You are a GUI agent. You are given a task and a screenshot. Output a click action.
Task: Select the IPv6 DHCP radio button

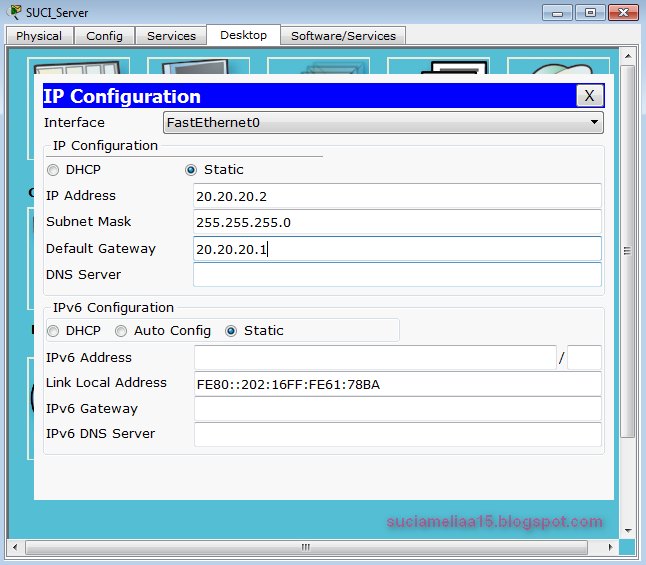53,331
